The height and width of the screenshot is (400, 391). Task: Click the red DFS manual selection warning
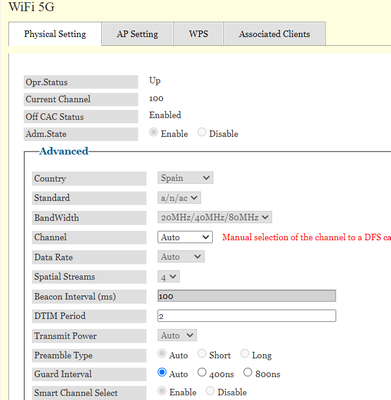tap(306, 237)
